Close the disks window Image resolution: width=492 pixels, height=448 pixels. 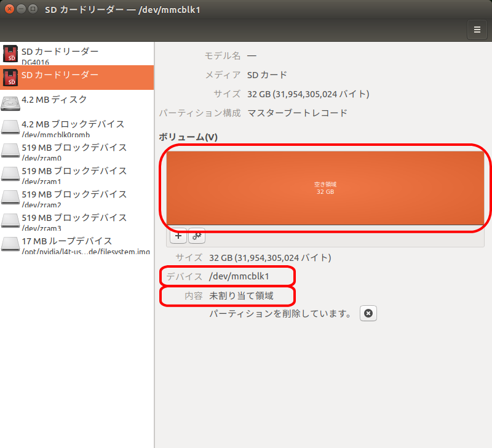pyautogui.click(x=9, y=9)
